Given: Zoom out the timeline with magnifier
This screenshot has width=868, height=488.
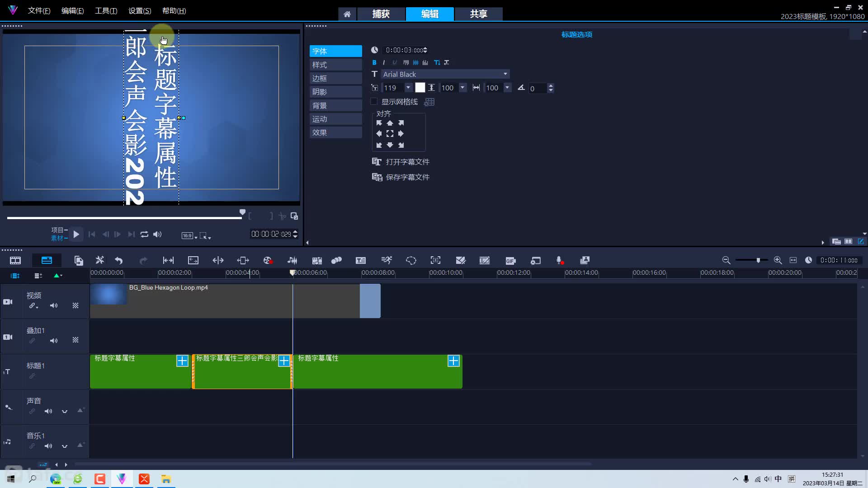Looking at the screenshot, I should coord(726,260).
